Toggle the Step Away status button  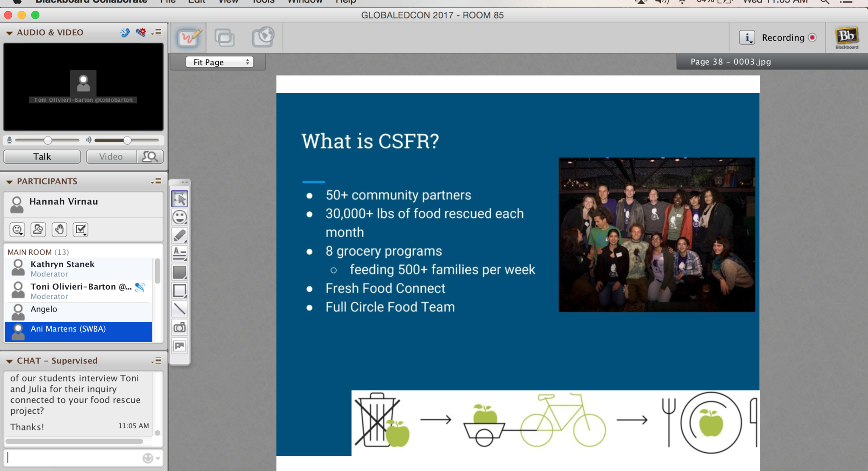(38, 229)
